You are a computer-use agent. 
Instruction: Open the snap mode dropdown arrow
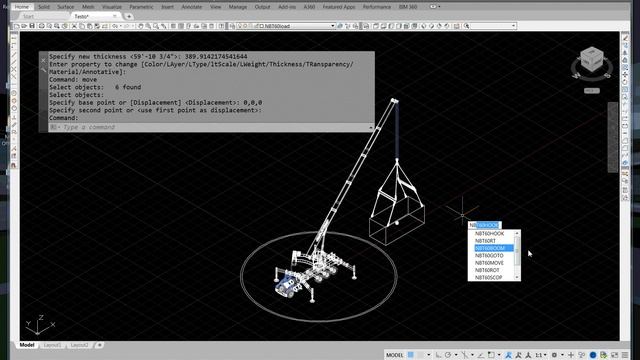[x=429, y=355]
